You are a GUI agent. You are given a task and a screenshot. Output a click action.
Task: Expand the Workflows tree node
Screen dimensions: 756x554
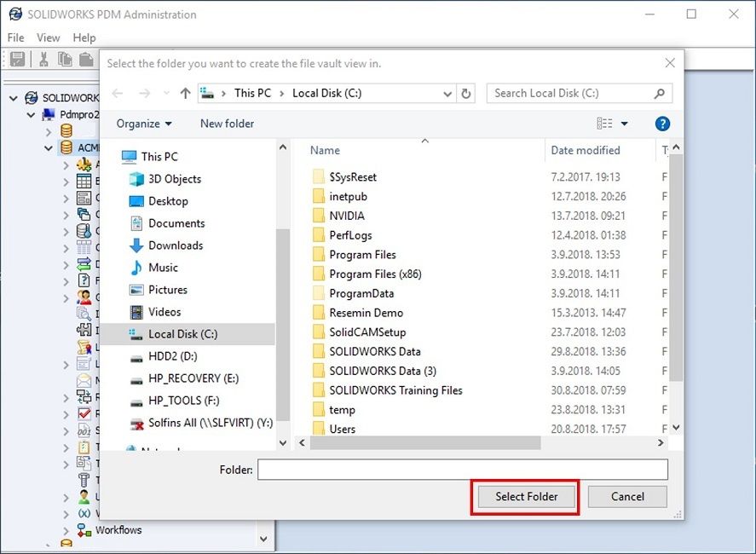pyautogui.click(x=66, y=530)
